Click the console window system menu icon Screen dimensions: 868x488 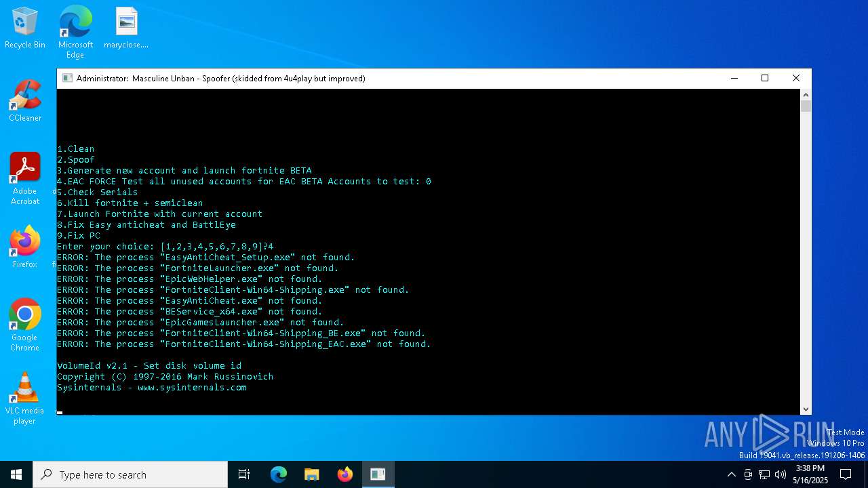coord(67,79)
